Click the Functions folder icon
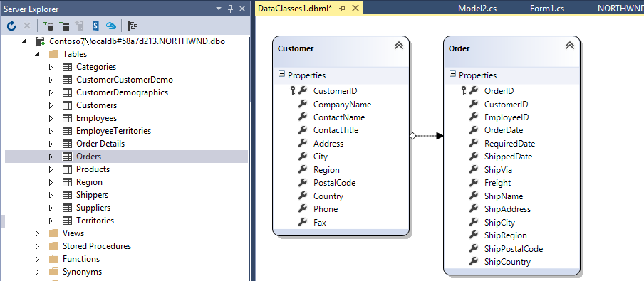The height and width of the screenshot is (281, 644). tap(54, 259)
